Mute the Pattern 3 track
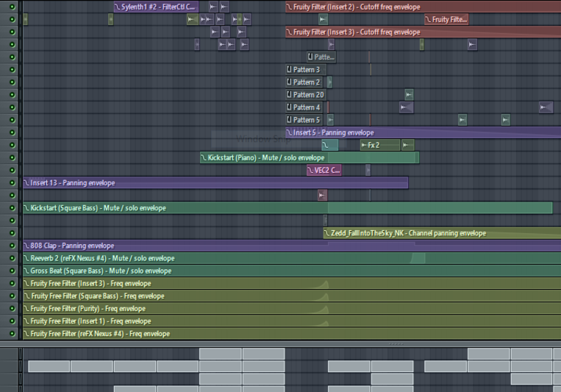 (12, 69)
